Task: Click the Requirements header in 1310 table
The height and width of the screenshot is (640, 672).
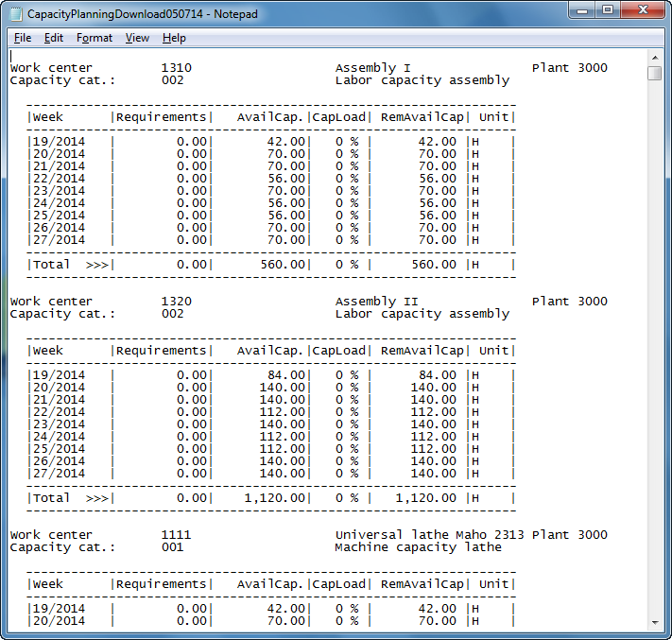Action: pyautogui.click(x=161, y=117)
